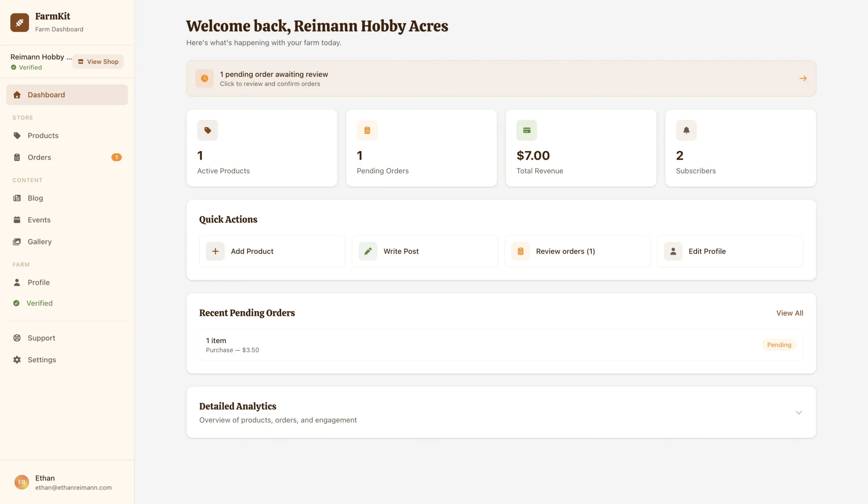868x504 pixels.
Task: Open Orders from the Store menu
Action: (x=39, y=157)
